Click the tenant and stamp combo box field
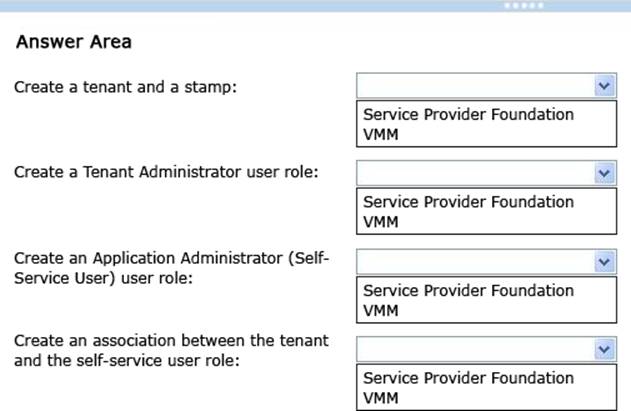This screenshot has height=411, width=631. coord(475,87)
